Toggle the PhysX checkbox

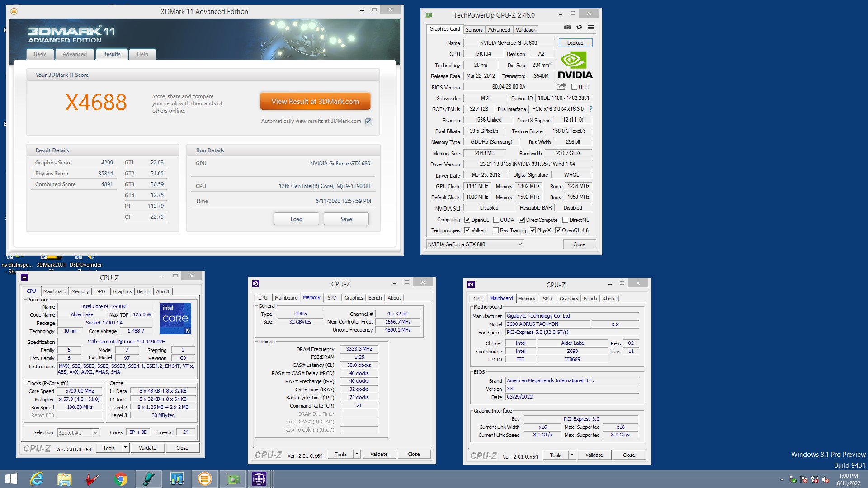pyautogui.click(x=533, y=230)
